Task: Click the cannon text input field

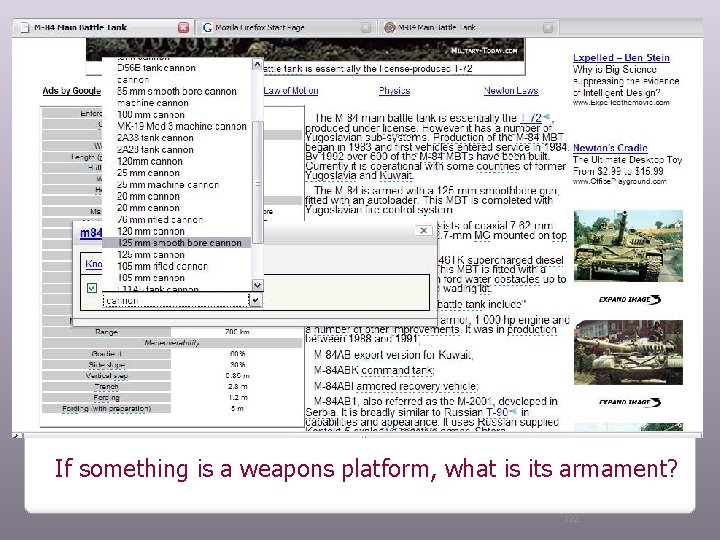Action: 176,300
